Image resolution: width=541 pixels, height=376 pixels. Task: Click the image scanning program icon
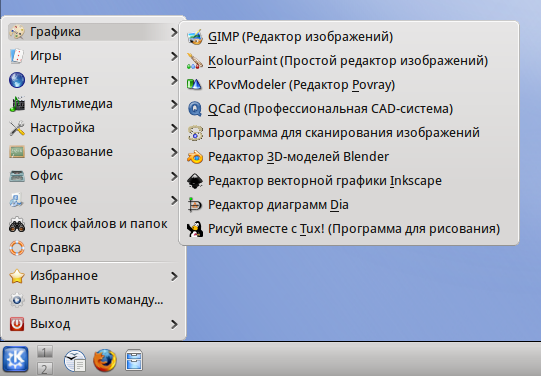coord(195,133)
